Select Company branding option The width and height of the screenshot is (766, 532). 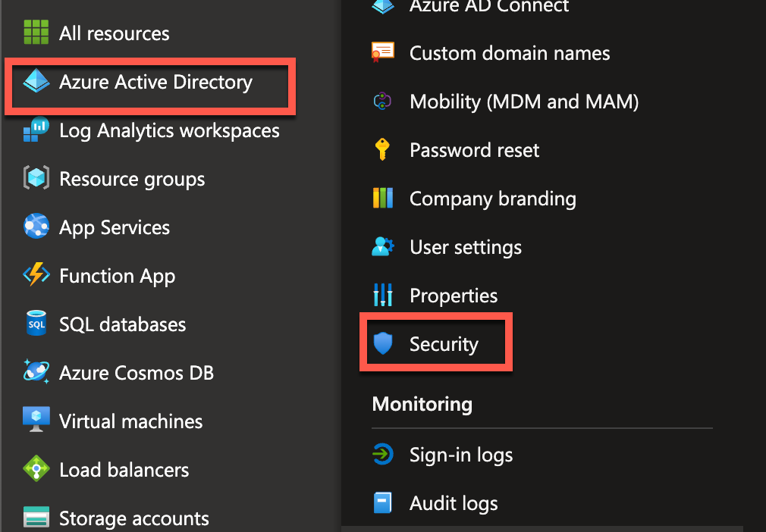[x=492, y=199]
